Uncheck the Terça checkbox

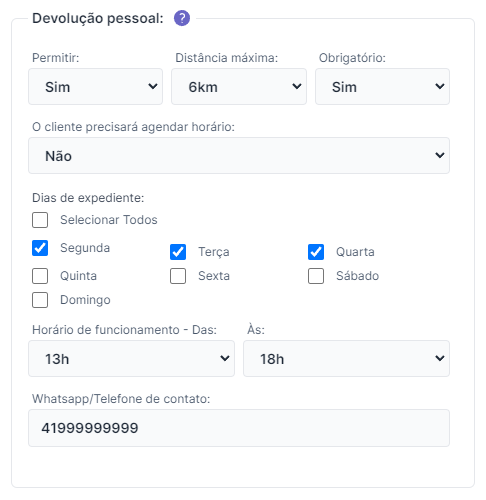[x=178, y=252]
